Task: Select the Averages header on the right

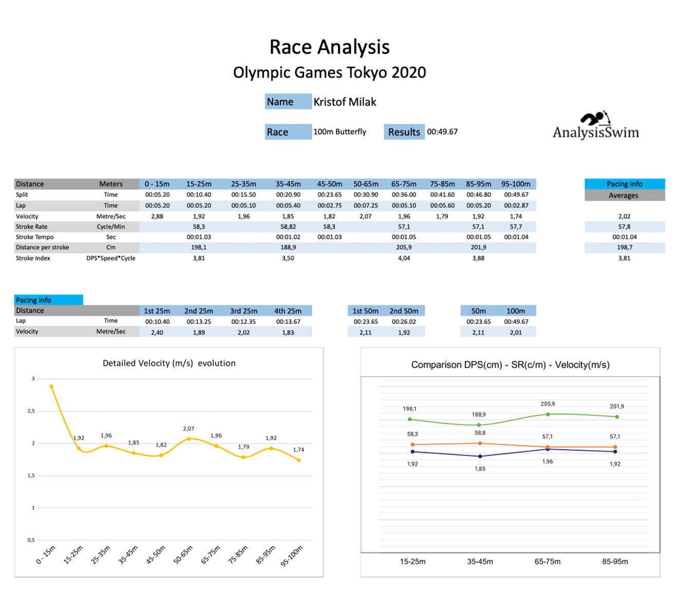Action: click(624, 196)
